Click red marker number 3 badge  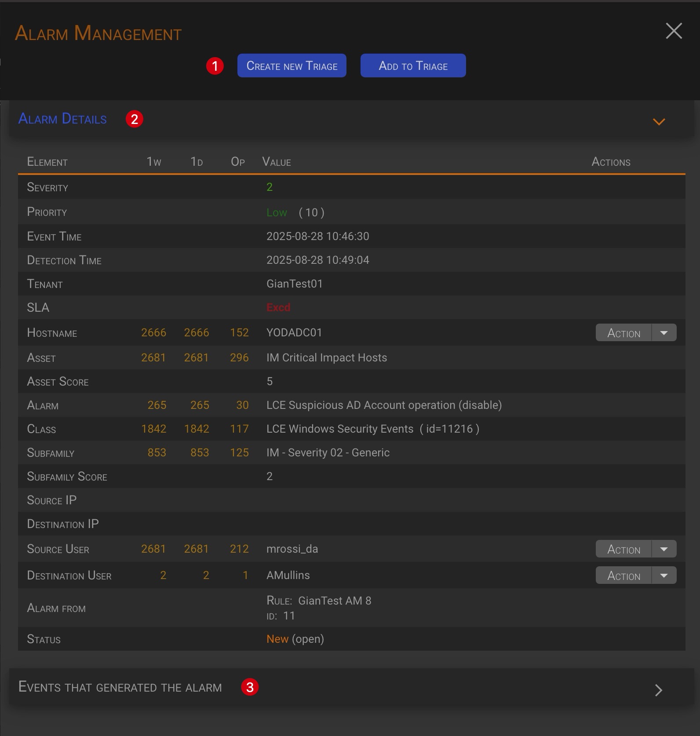pyautogui.click(x=250, y=687)
